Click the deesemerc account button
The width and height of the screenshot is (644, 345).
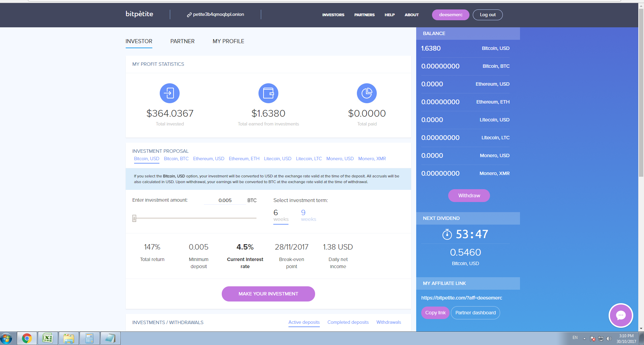coord(451,15)
